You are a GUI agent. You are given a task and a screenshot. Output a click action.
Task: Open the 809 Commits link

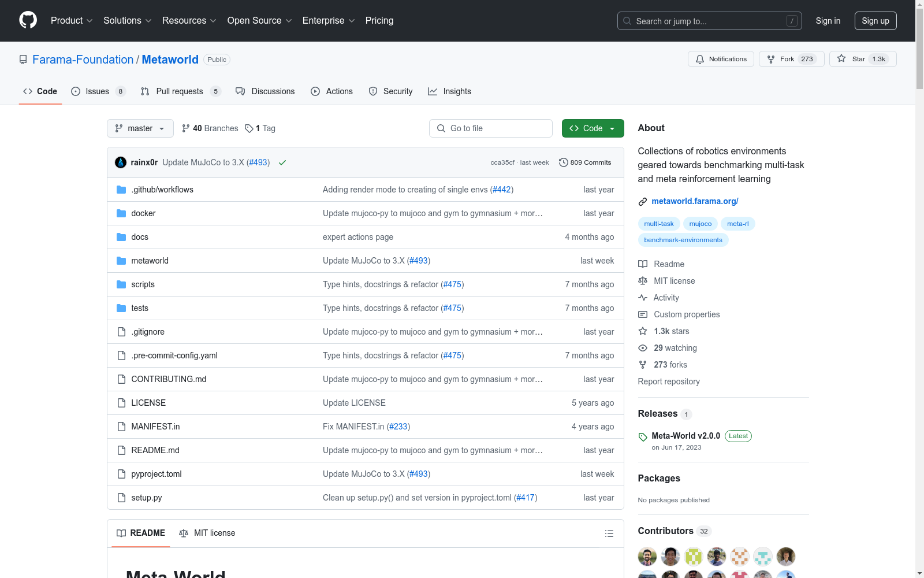click(585, 162)
